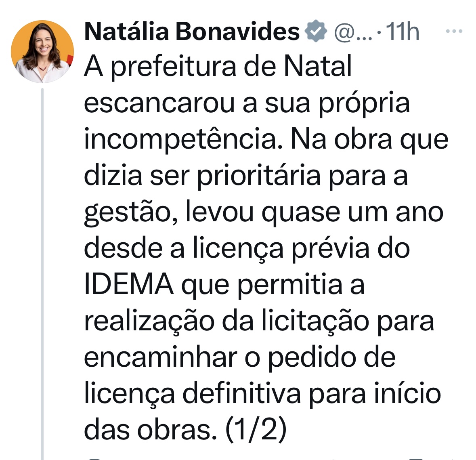
Task: Open Natália Bonavides' profile picture
Action: click(42, 52)
